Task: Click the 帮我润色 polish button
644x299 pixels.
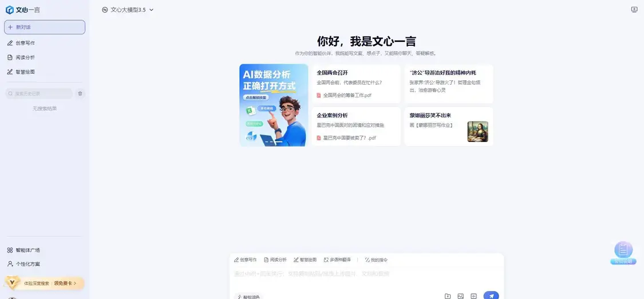Action: [x=248, y=297]
